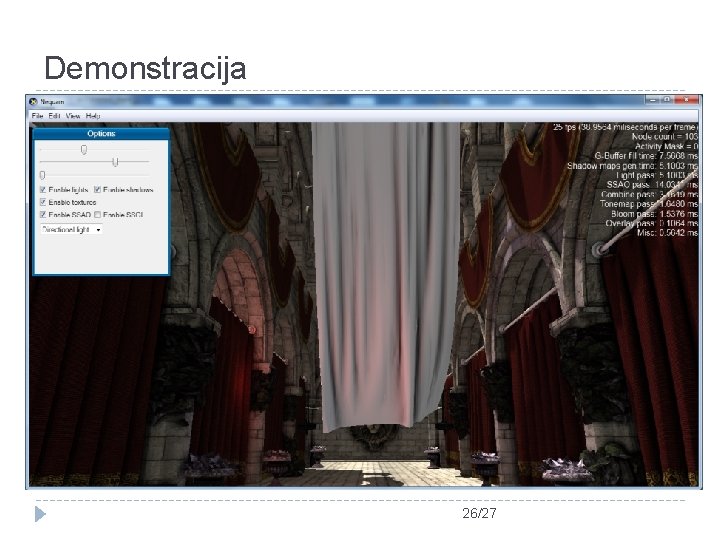This screenshot has width=720, height=540.
Task: Click the Options panel header
Action: click(101, 134)
